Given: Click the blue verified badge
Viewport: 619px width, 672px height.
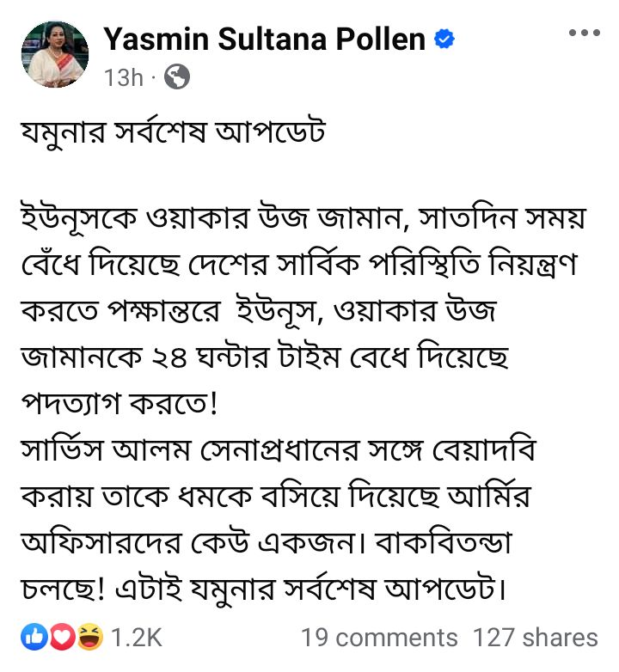Looking at the screenshot, I should coord(444,39).
